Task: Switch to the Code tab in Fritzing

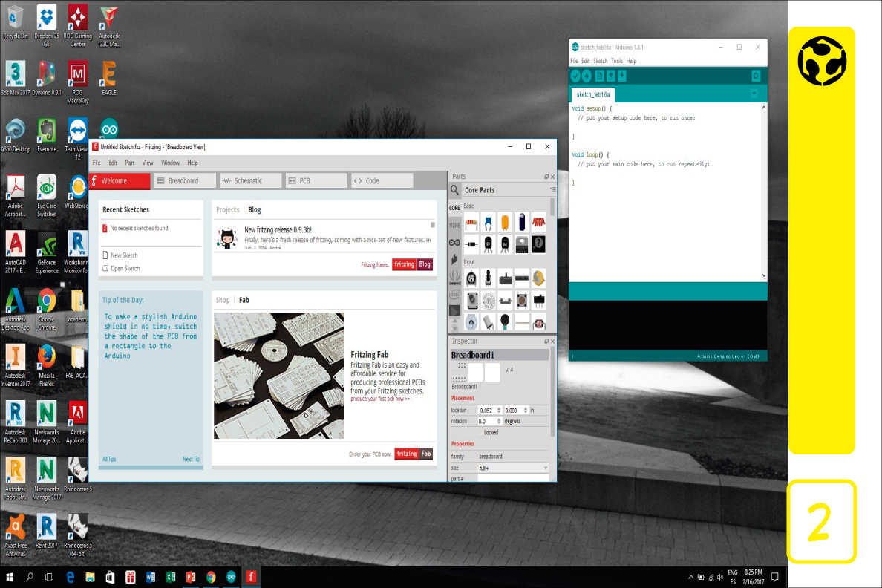Action: click(x=382, y=180)
